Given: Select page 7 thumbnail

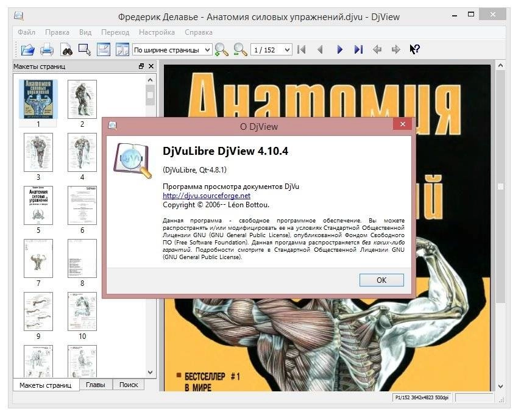Looking at the screenshot, I should click(38, 258).
